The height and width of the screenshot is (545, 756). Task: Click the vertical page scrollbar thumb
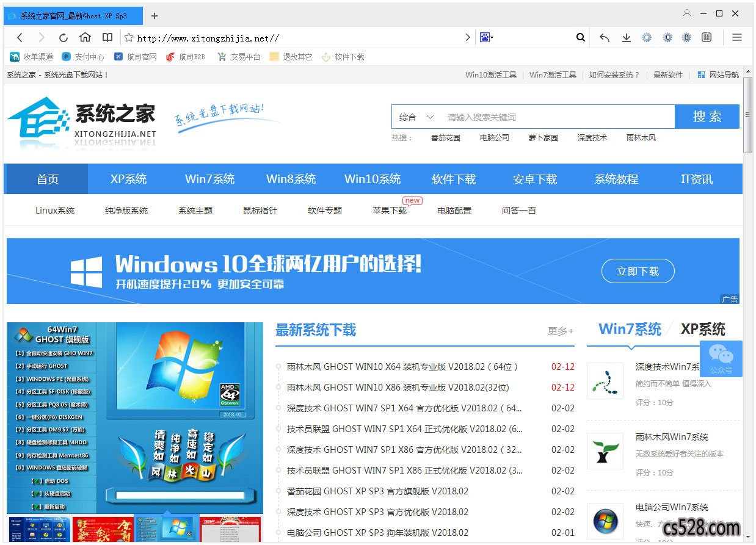(x=748, y=115)
